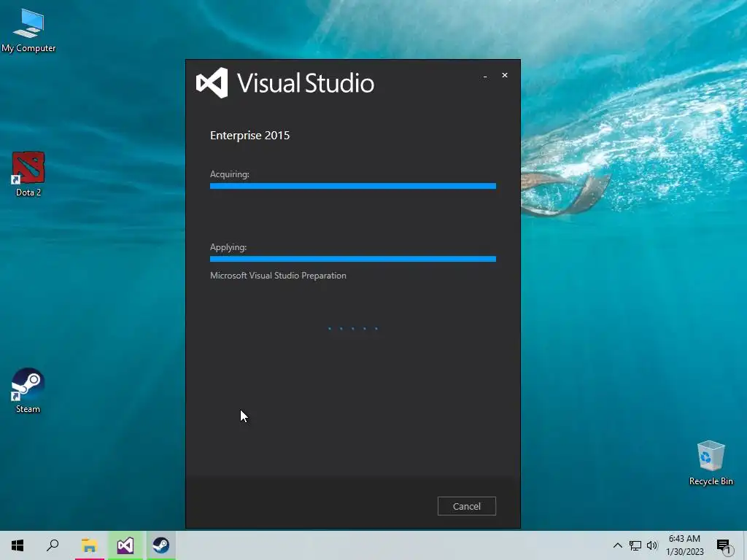Image resolution: width=747 pixels, height=560 pixels.
Task: Select the Dota 2 desktop shortcut
Action: click(x=28, y=174)
